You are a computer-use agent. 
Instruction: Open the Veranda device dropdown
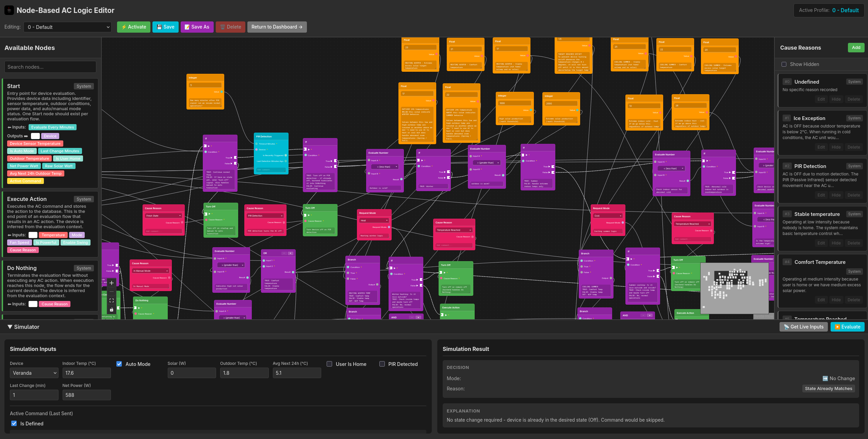(x=34, y=373)
